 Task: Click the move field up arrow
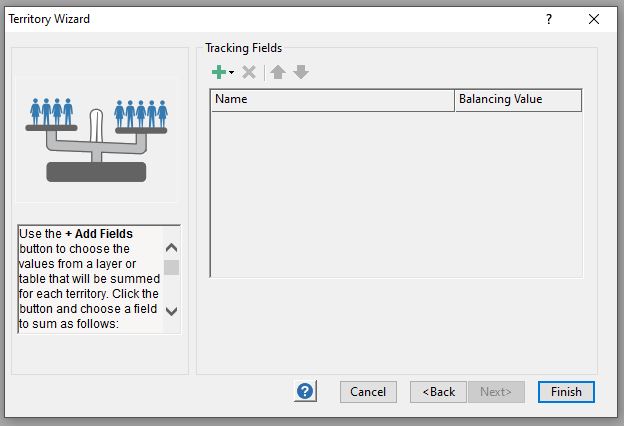(279, 72)
